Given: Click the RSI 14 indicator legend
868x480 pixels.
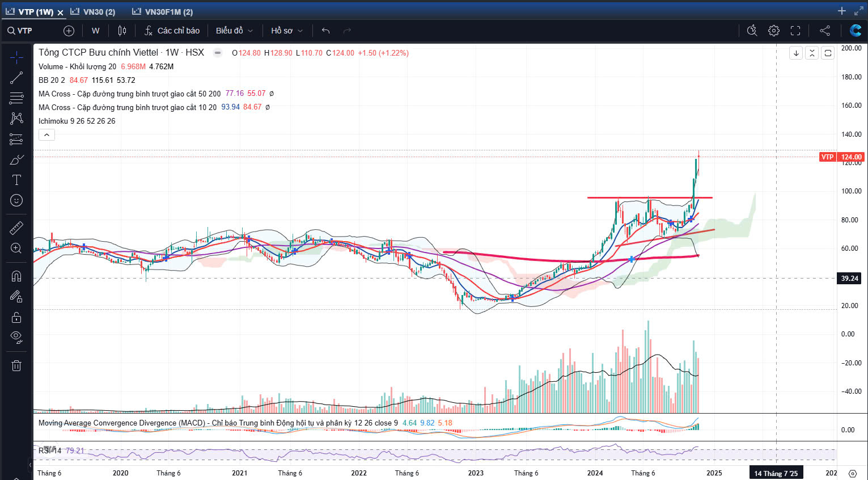Looking at the screenshot, I should pyautogui.click(x=50, y=450).
